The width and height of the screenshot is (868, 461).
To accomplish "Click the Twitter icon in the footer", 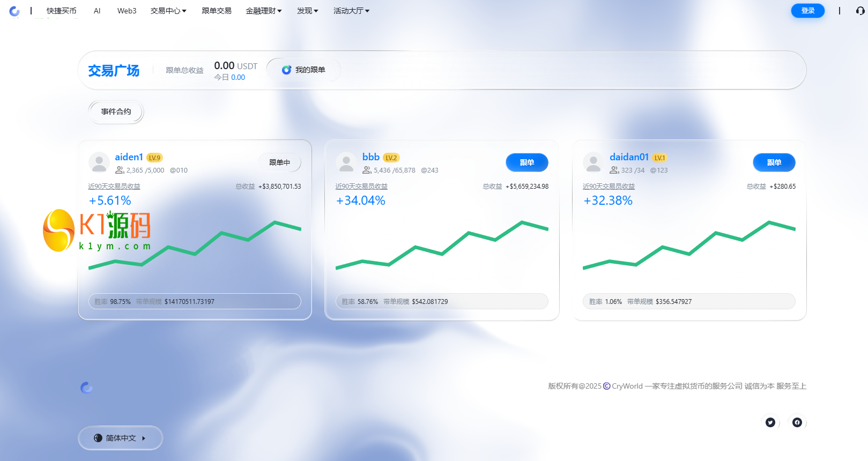I will [770, 422].
